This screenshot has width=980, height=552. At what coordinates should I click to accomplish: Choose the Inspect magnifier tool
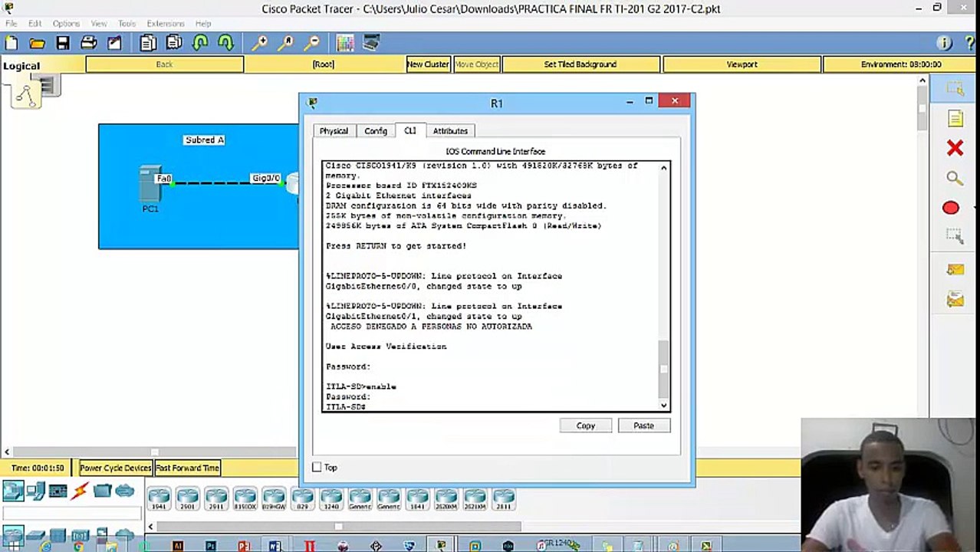955,178
